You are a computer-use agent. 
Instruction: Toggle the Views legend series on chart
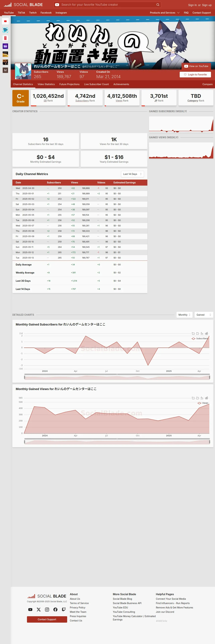pos(203,403)
